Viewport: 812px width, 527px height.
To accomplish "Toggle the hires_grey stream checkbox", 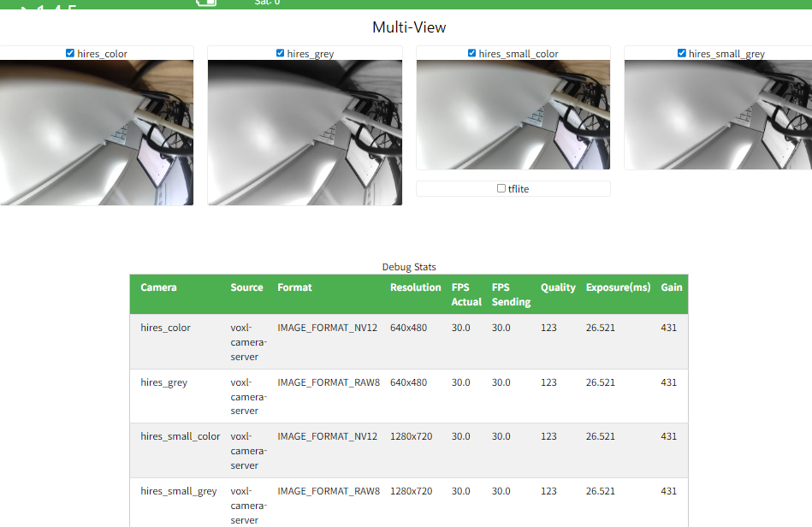I will tap(280, 53).
